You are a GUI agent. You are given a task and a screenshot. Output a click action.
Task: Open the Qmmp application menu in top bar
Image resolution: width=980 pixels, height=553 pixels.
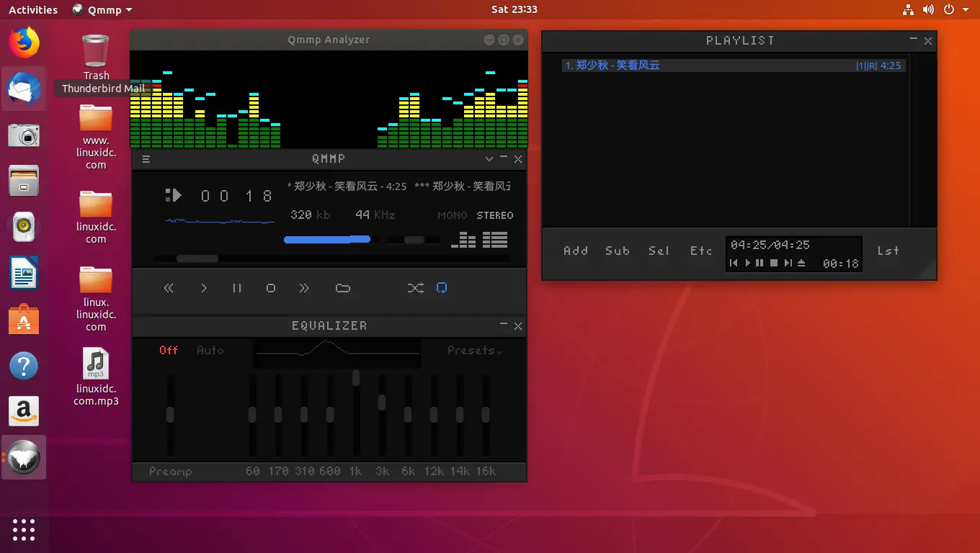pyautogui.click(x=102, y=9)
